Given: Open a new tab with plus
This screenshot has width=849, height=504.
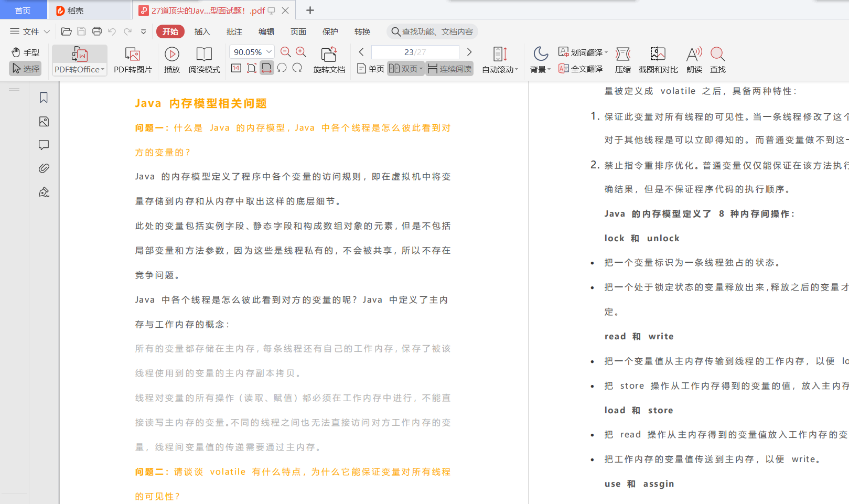Looking at the screenshot, I should coord(310,10).
